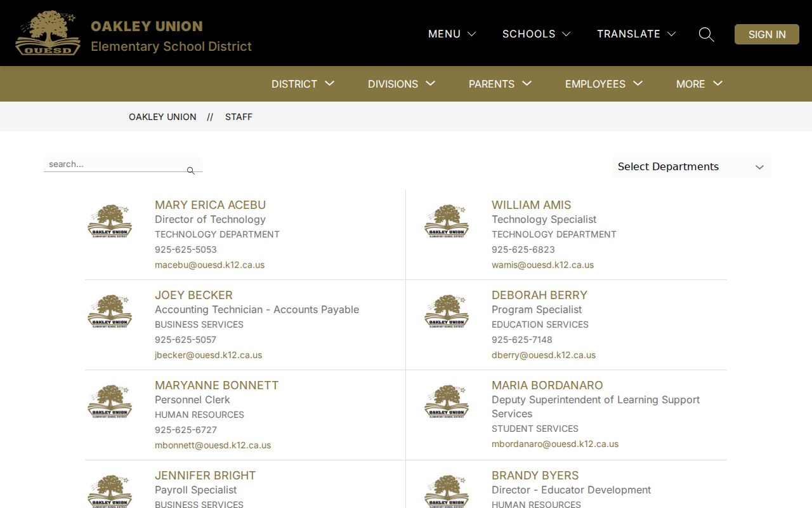Click Maryanne Bonnett's profile logo

[110, 402]
